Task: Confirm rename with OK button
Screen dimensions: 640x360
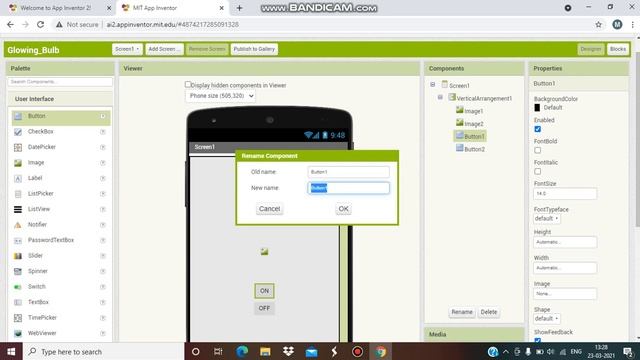Action: click(x=343, y=209)
